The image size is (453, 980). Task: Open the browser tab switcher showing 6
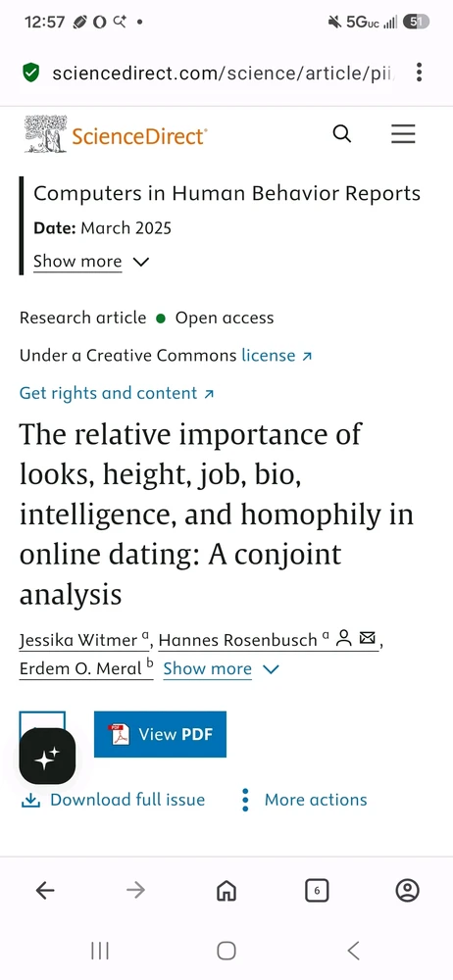coord(317,890)
